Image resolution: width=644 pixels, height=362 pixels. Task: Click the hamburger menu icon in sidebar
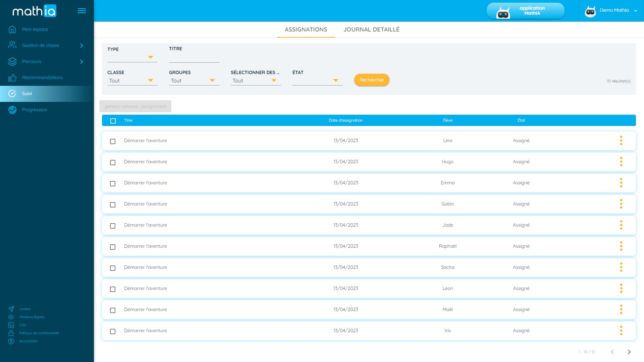pos(82,11)
